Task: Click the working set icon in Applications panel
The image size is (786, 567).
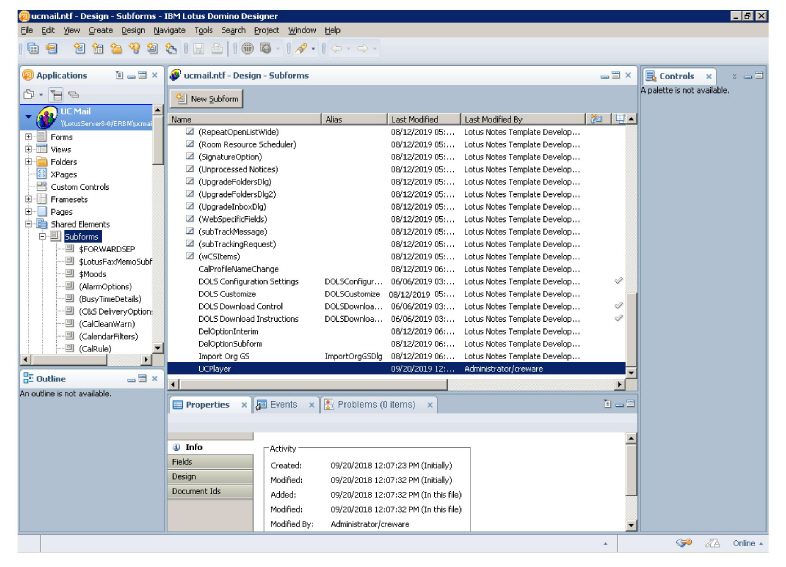Action: click(x=29, y=94)
